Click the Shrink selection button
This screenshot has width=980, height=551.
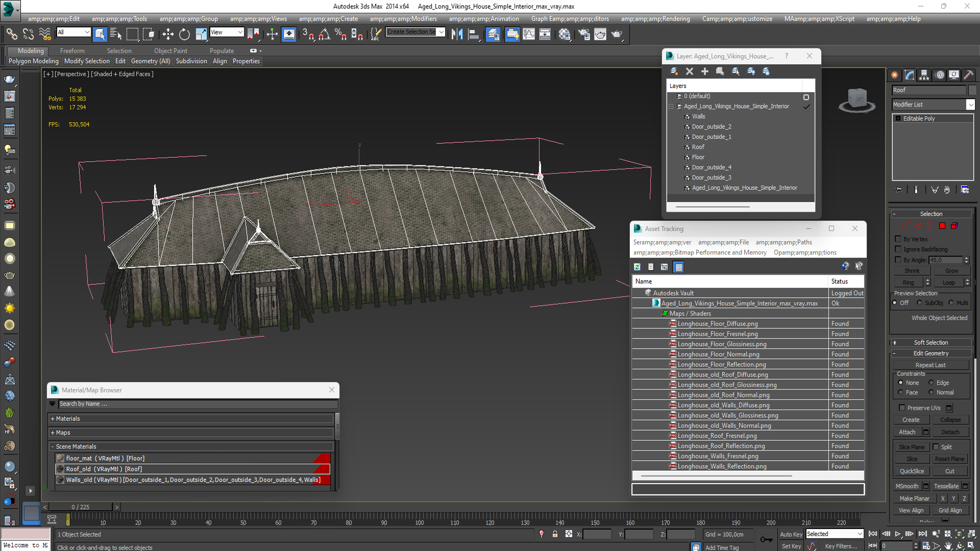(912, 271)
